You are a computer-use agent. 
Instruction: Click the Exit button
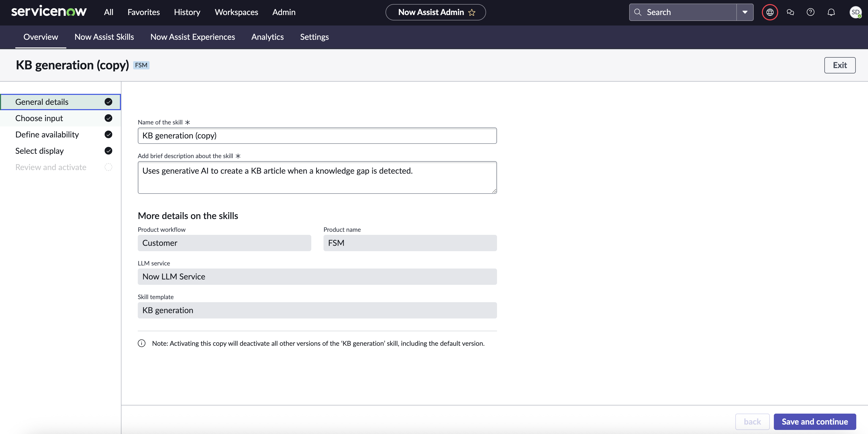tap(840, 65)
